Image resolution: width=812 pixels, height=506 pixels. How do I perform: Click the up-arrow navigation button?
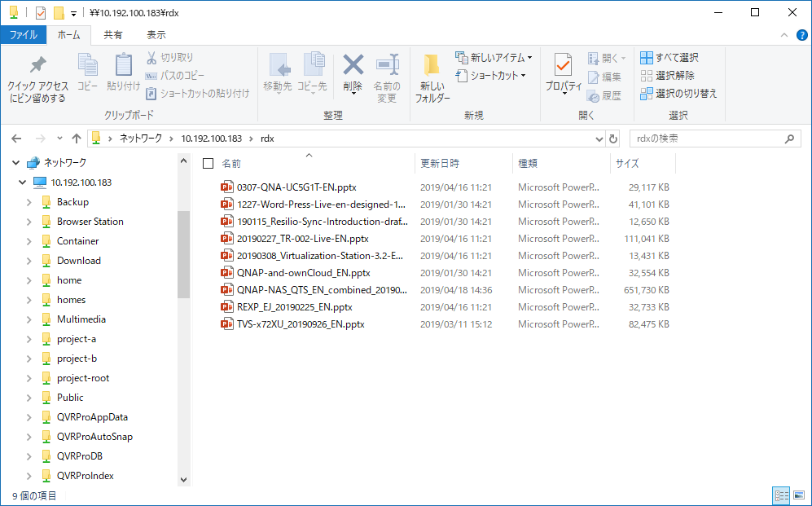77,139
